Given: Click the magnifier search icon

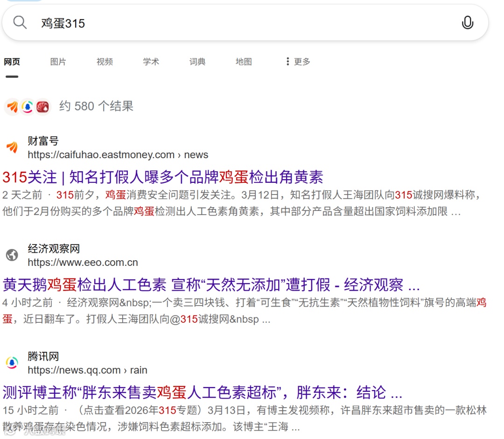Looking at the screenshot, I should coord(20,22).
